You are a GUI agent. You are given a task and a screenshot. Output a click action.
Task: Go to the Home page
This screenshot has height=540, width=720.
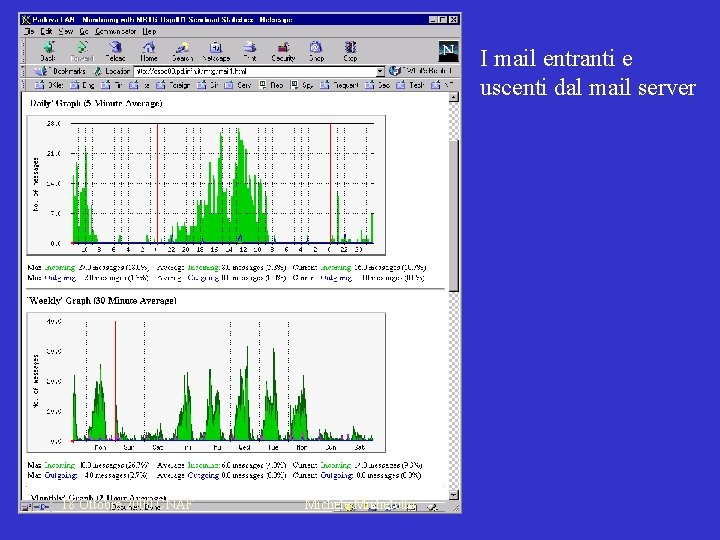tap(149, 51)
